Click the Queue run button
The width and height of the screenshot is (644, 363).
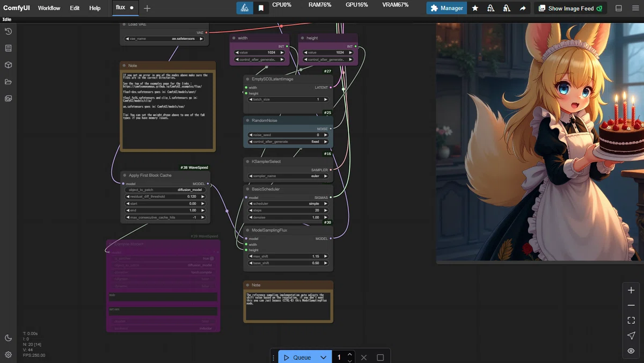point(298,358)
